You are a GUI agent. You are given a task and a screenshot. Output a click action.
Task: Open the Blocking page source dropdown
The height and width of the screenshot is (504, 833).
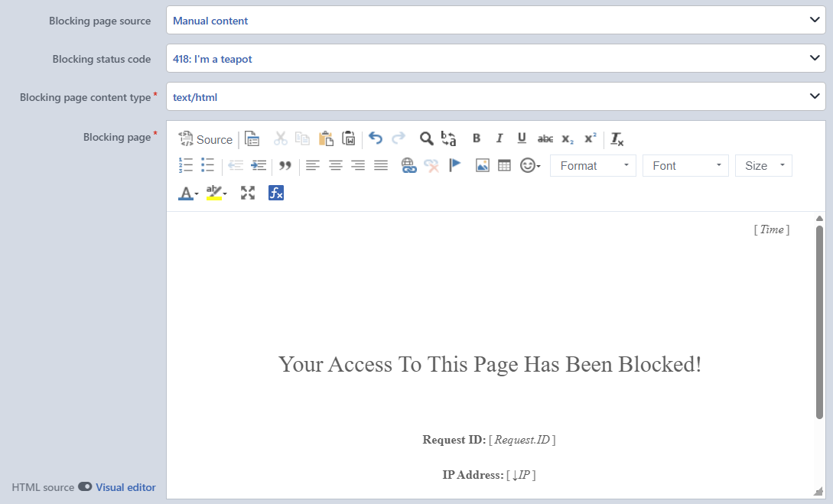496,20
